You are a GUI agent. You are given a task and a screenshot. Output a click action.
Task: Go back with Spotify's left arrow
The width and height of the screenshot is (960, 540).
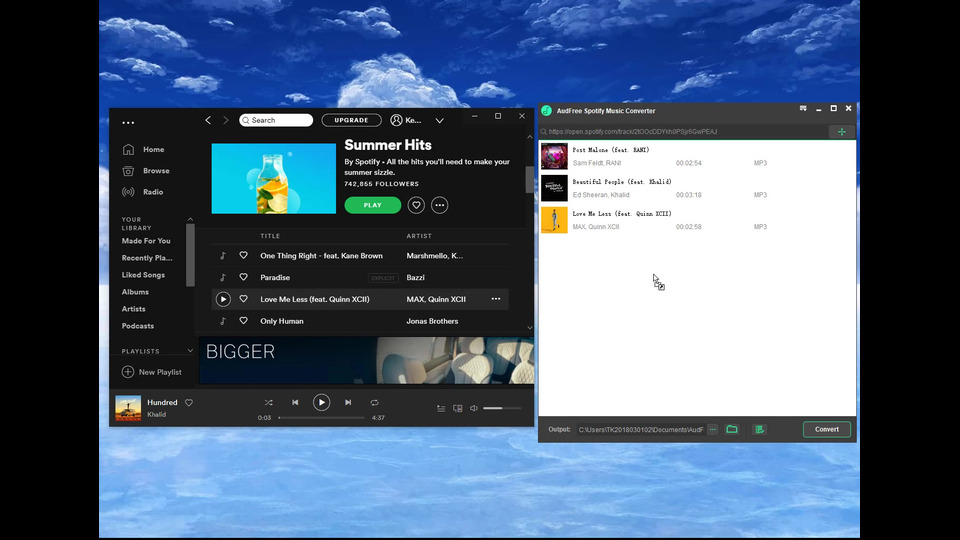208,120
